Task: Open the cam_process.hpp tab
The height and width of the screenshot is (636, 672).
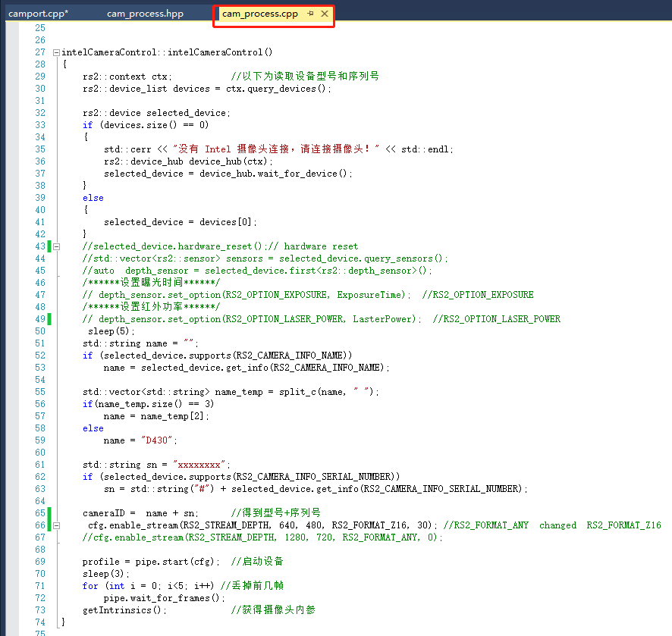Action: point(144,14)
